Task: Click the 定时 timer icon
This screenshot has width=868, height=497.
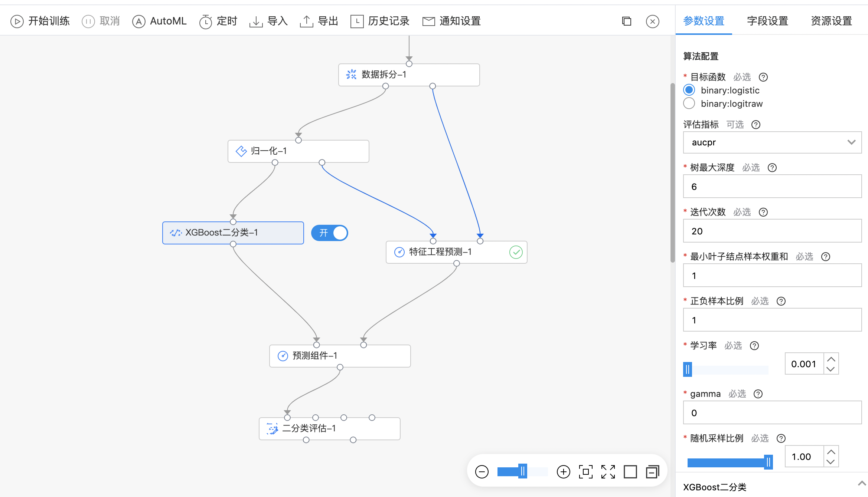Action: [205, 22]
